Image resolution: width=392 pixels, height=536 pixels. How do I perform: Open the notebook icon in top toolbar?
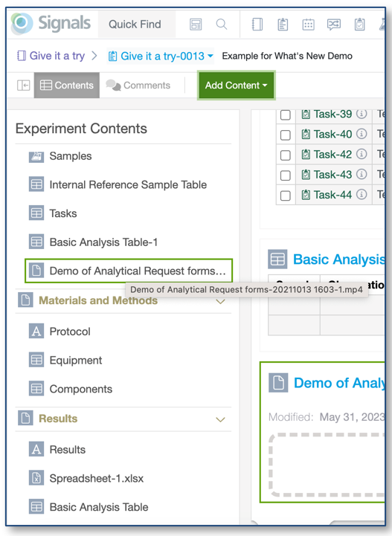click(257, 25)
